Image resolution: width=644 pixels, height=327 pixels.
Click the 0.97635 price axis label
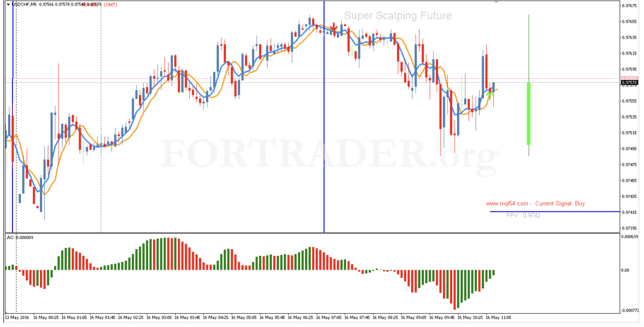[629, 37]
